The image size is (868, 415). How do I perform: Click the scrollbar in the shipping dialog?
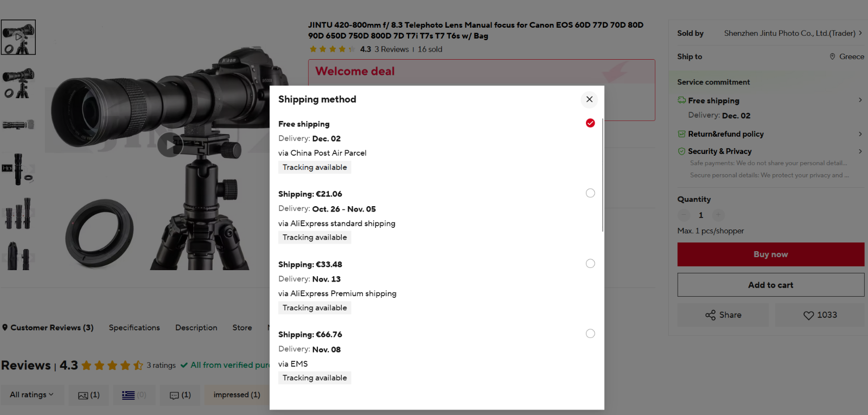[x=602, y=175]
